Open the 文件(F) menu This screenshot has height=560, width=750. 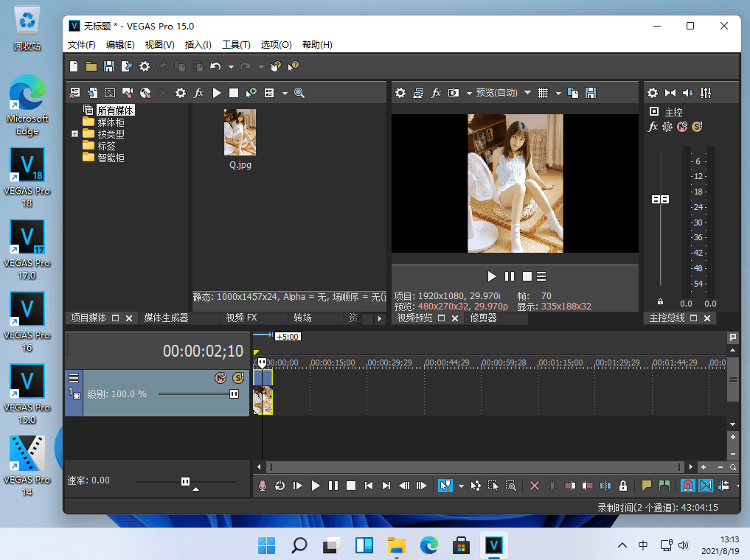pyautogui.click(x=82, y=44)
